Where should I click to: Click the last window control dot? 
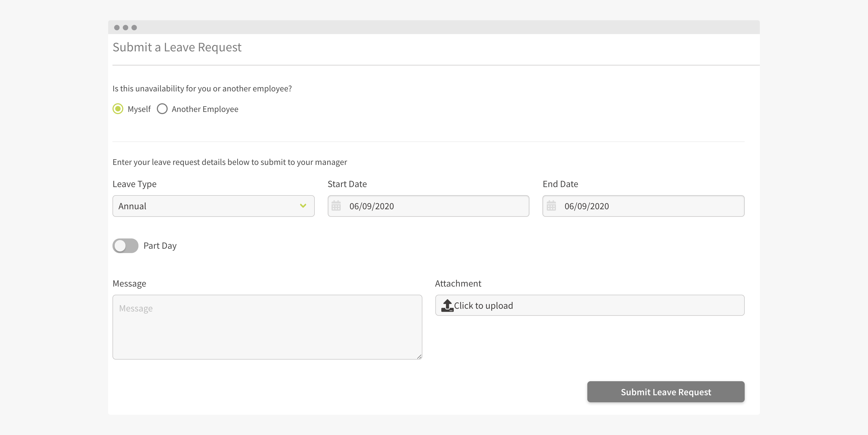pyautogui.click(x=134, y=28)
